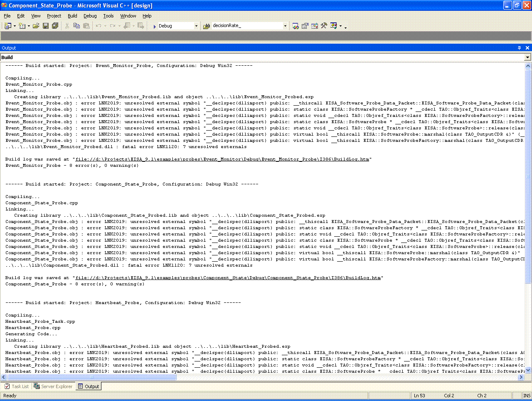Click the Navigate Forward icon
This screenshot has width=532, height=401.
point(141,26)
